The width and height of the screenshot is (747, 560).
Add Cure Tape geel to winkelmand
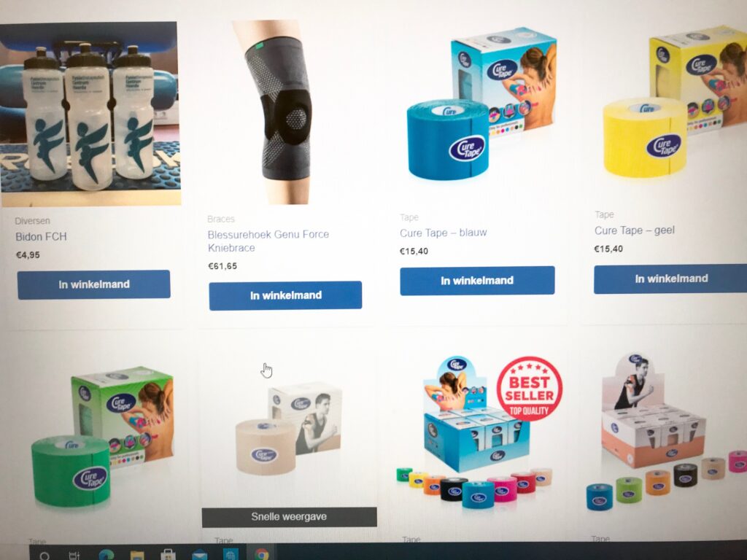[670, 279]
